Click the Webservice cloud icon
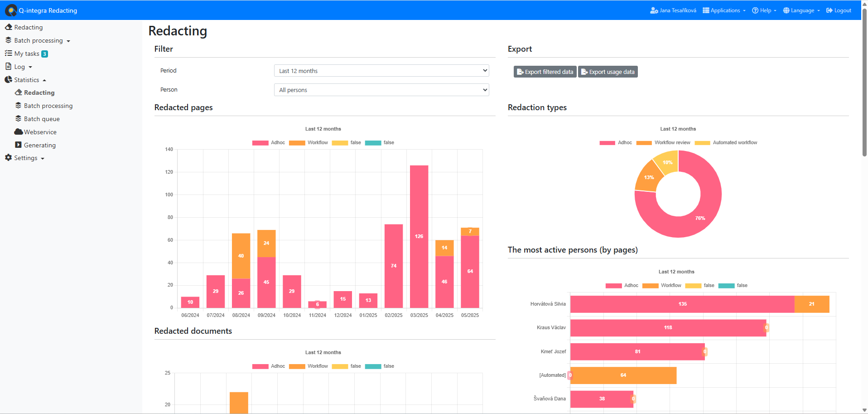 (x=18, y=132)
